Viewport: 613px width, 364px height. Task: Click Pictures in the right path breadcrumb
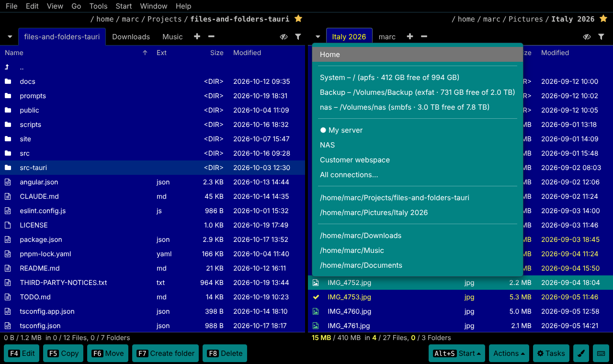point(525,19)
